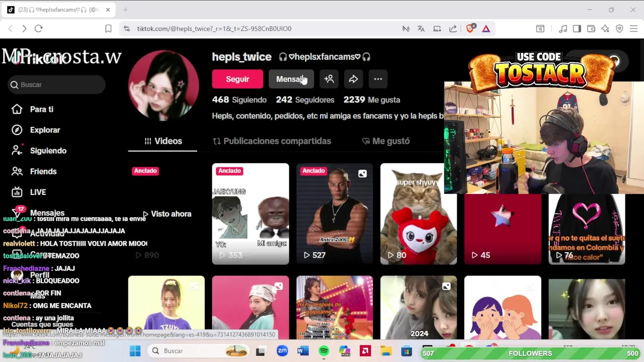Click the browser back arrow
Viewport: 644px width, 362px height.
pyautogui.click(x=10, y=29)
